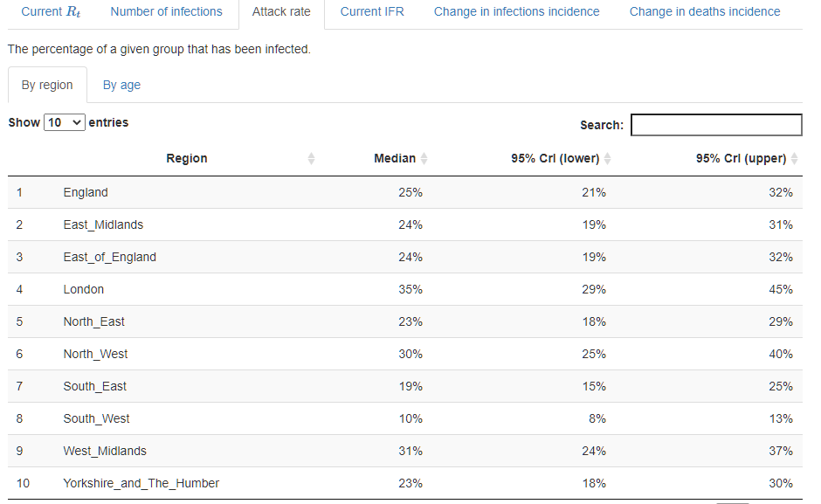
Task: Sort by Median column sort icon
Action: [x=424, y=159]
